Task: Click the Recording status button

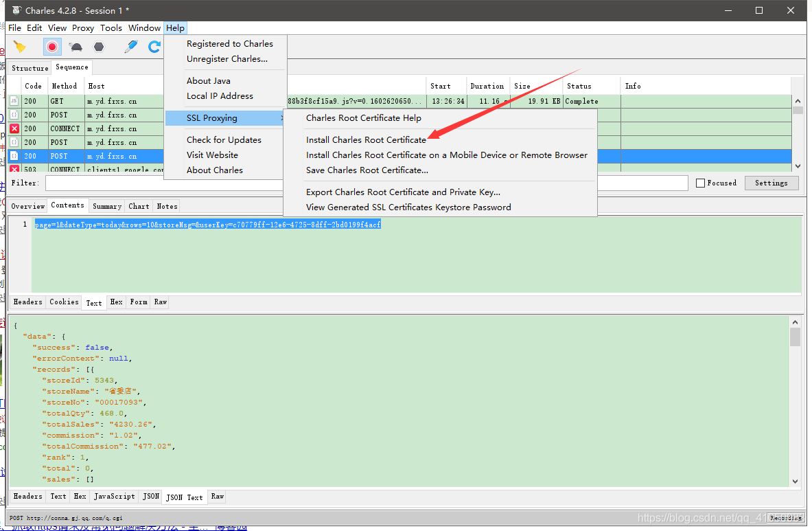Action: point(786,517)
